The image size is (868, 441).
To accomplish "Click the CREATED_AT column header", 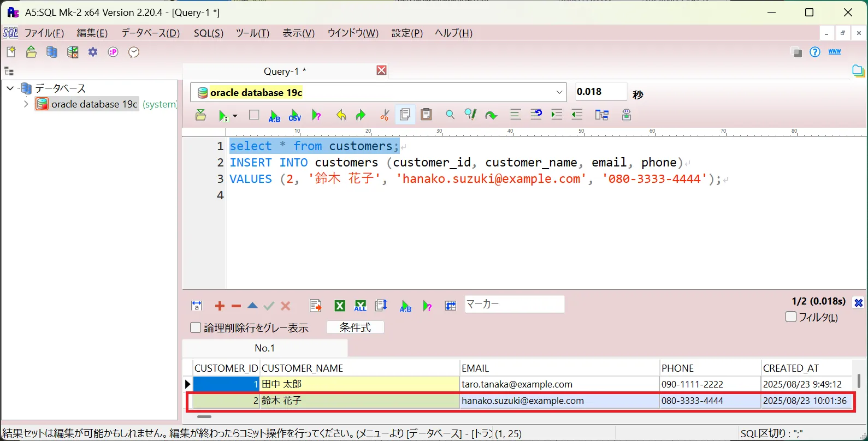I will pos(806,368).
